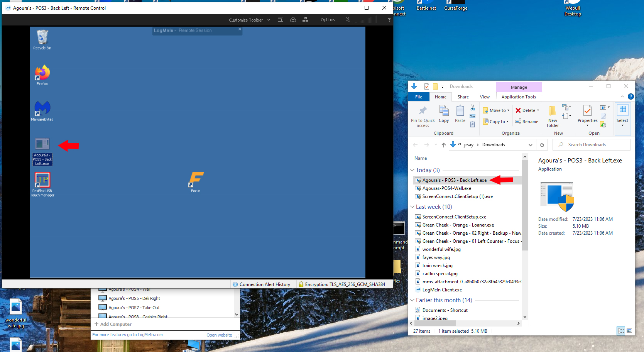Switch to Details view icon in status bar
This screenshot has height=352, width=644.
621,331
